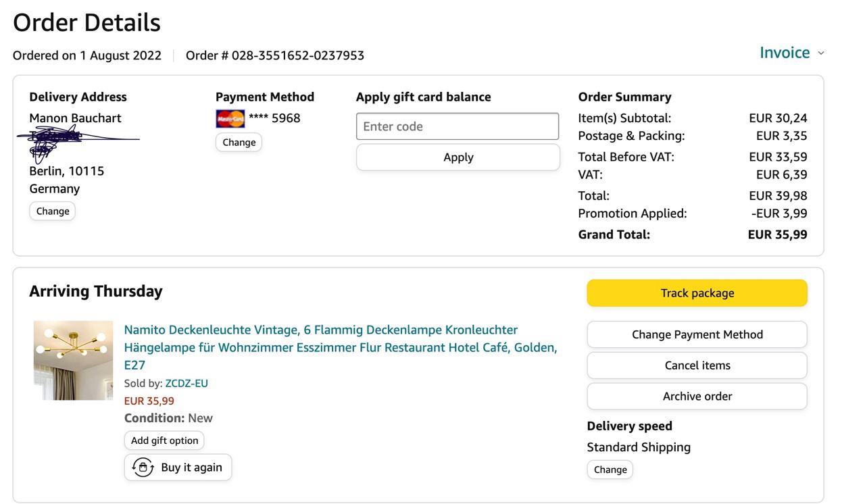Click the yellow Track package button
Screen dimensions: 865x504
click(x=697, y=293)
